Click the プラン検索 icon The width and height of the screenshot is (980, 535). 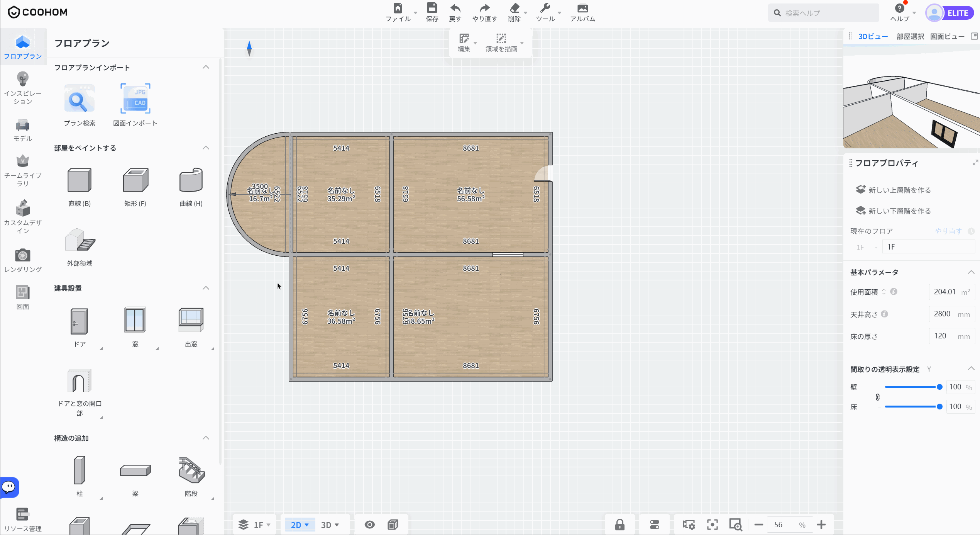[80, 99]
